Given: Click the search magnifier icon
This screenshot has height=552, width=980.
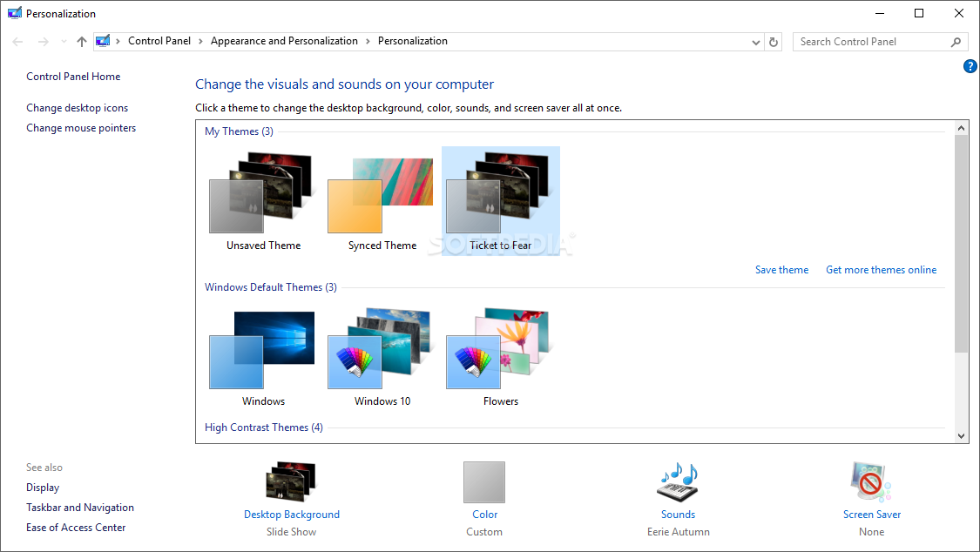Looking at the screenshot, I should point(956,42).
